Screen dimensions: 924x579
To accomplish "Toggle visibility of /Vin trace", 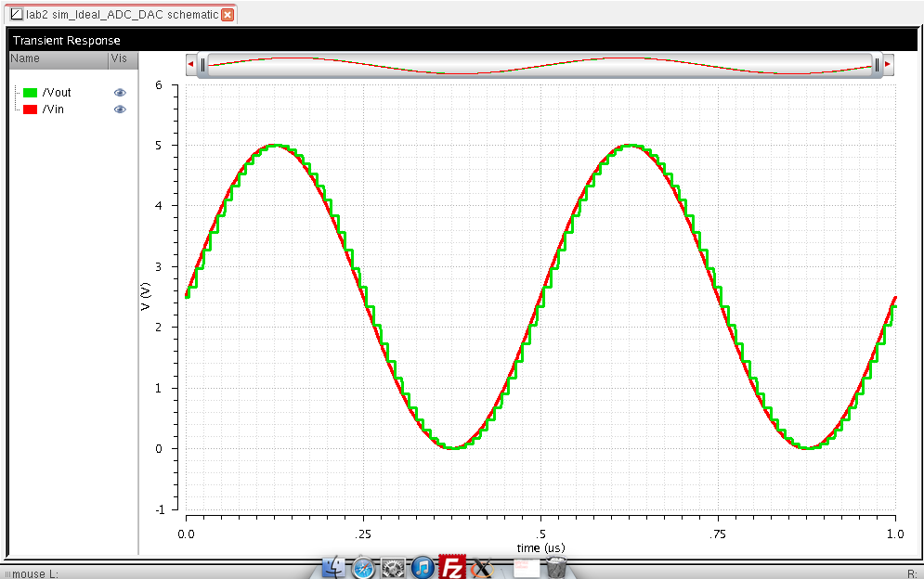I will point(120,109).
